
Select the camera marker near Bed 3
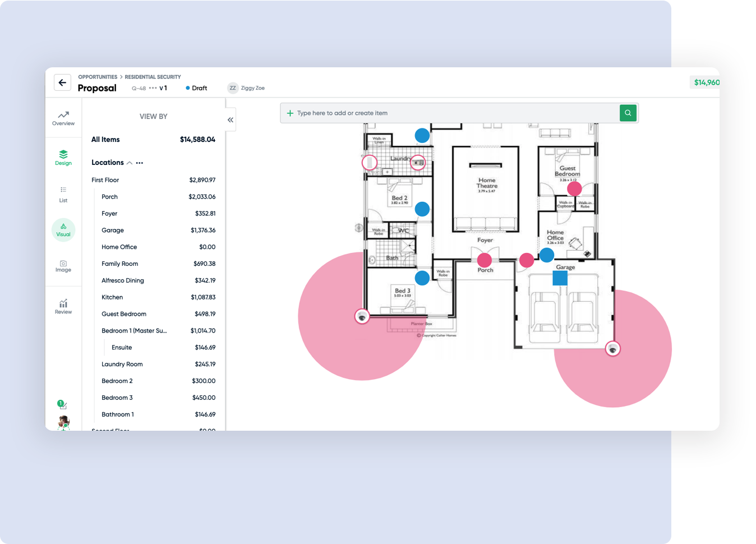[x=362, y=316]
